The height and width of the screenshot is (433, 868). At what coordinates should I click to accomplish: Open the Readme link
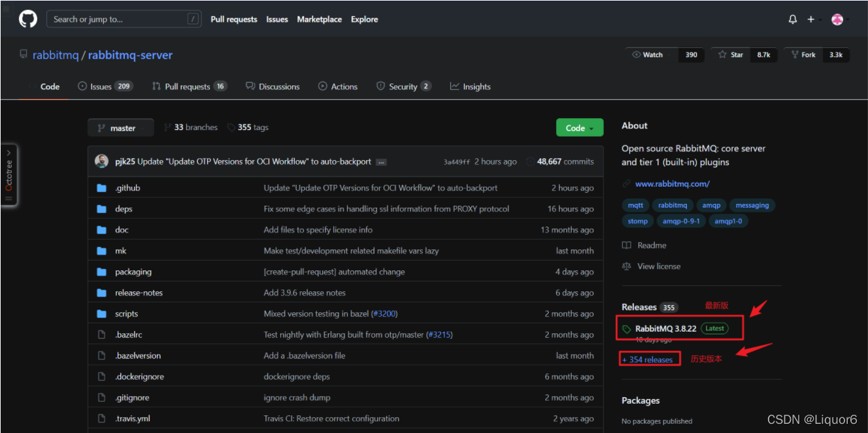644,245
